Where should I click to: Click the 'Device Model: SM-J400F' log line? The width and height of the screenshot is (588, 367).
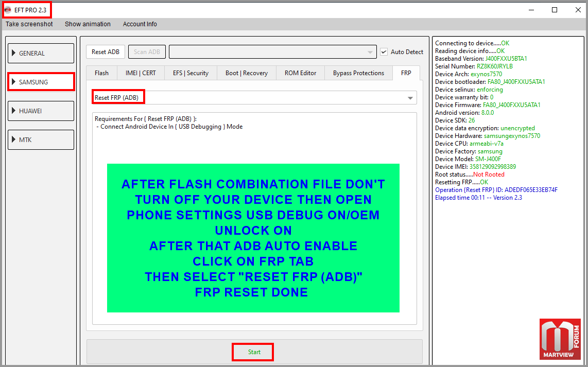coord(468,159)
